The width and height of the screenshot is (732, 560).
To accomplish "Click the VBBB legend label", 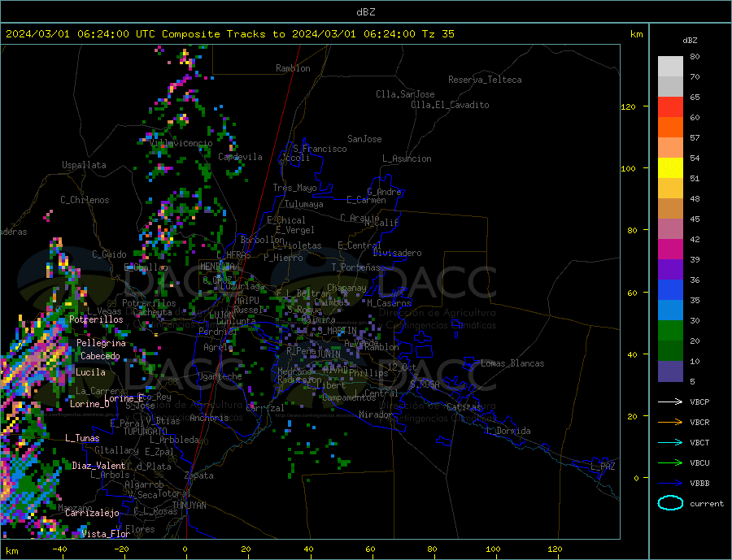I will click(x=699, y=483).
